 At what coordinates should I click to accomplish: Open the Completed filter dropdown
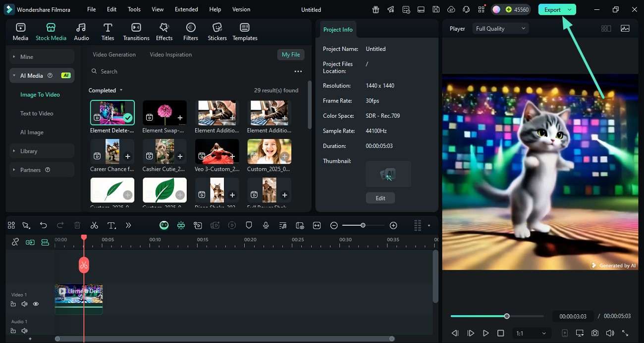tap(106, 90)
